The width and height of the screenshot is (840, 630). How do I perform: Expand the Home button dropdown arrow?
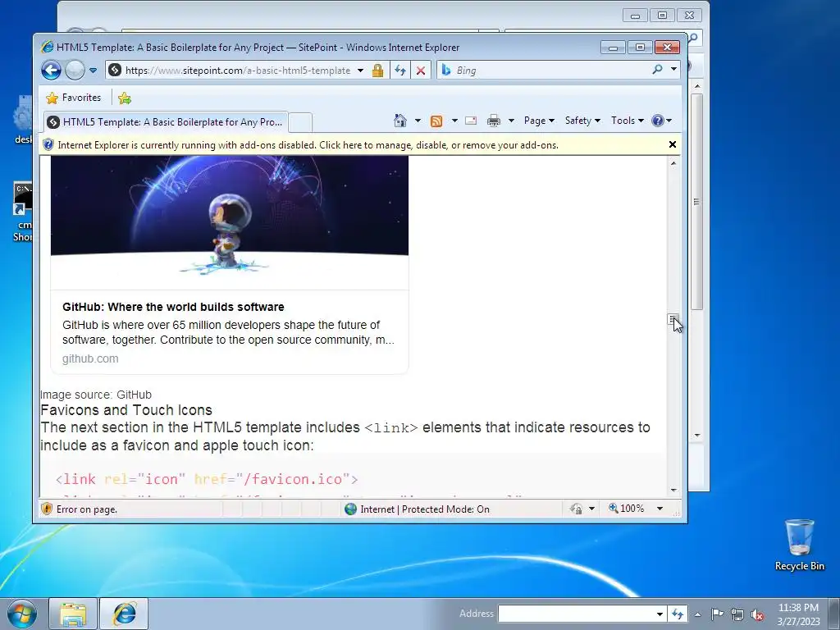418,121
